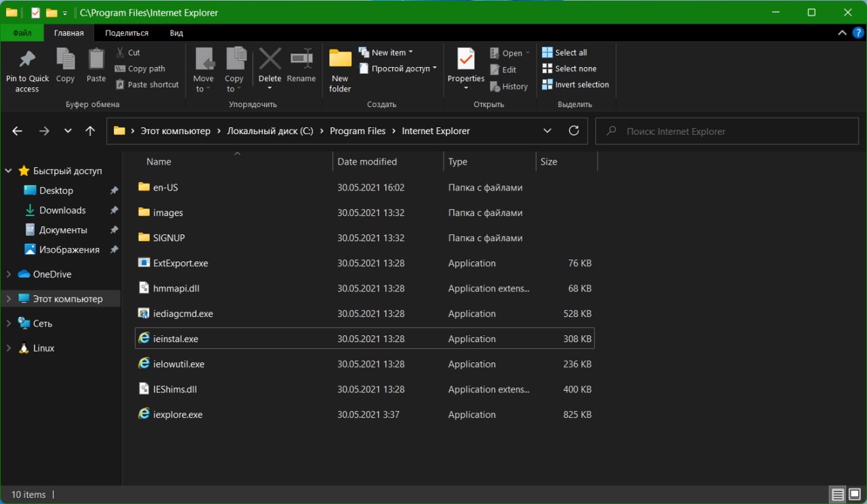The height and width of the screenshot is (504, 867).
Task: Open the Файл tab
Action: tap(22, 33)
